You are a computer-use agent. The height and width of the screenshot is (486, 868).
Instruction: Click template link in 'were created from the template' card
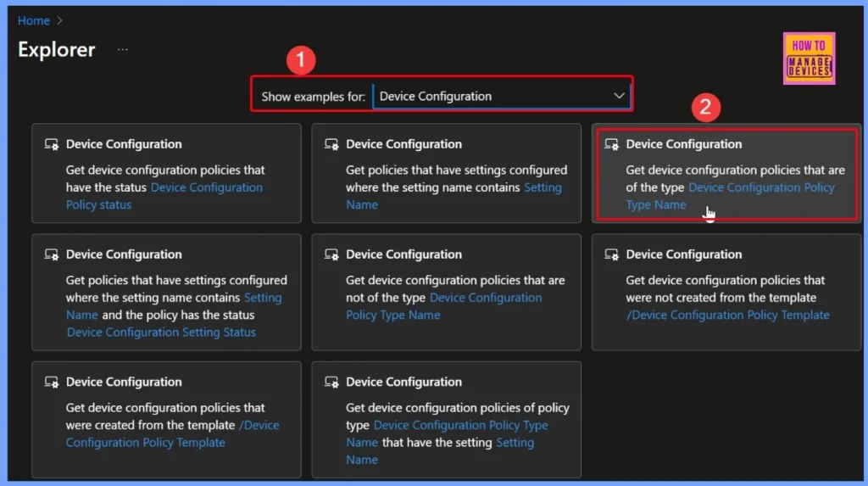tap(173, 433)
